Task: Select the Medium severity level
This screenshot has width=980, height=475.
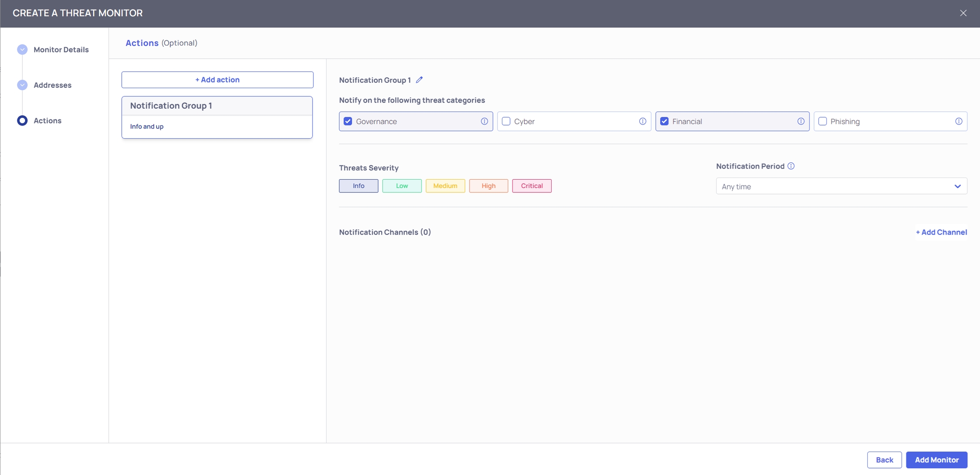Action: pyautogui.click(x=445, y=186)
